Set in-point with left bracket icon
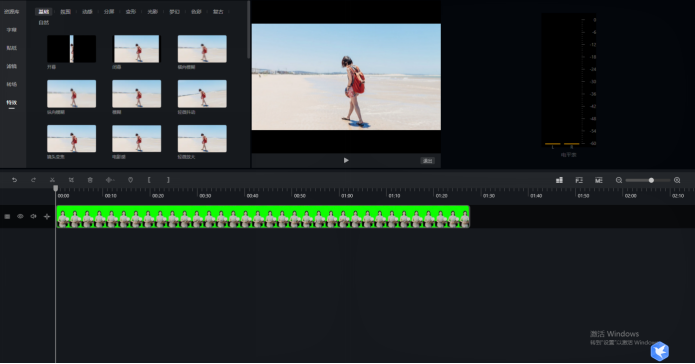 [x=149, y=180]
